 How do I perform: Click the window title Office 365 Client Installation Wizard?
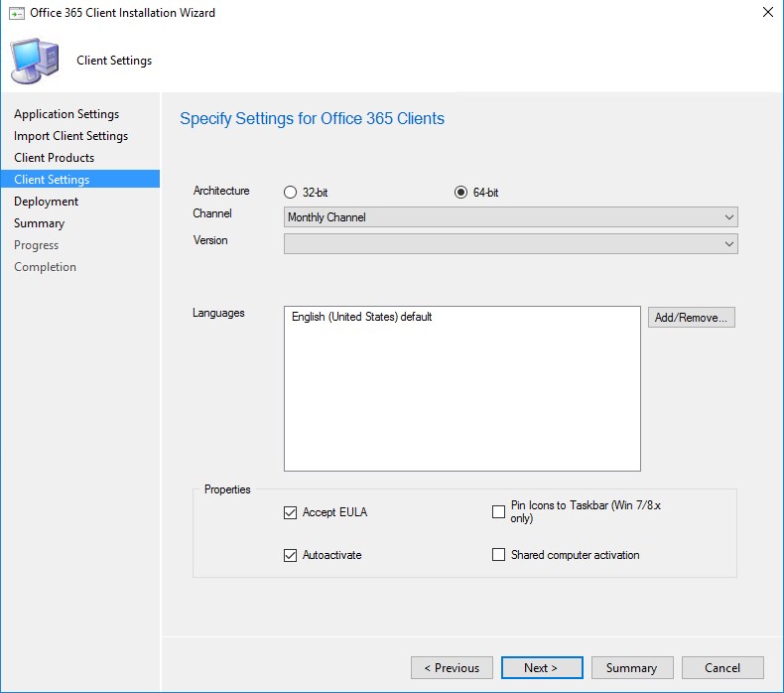point(122,13)
